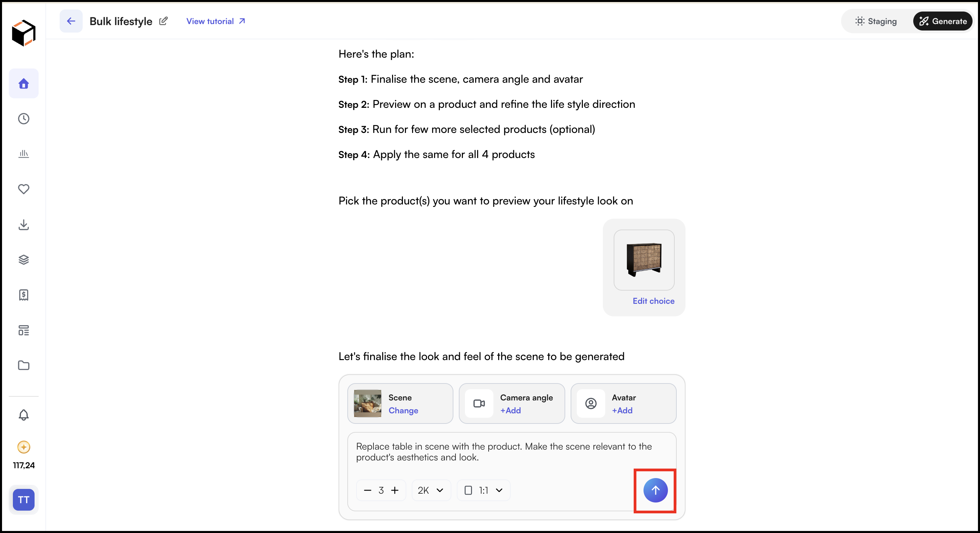This screenshot has width=980, height=533.
Task: Submit the prompt with arrow button
Action: pyautogui.click(x=655, y=490)
